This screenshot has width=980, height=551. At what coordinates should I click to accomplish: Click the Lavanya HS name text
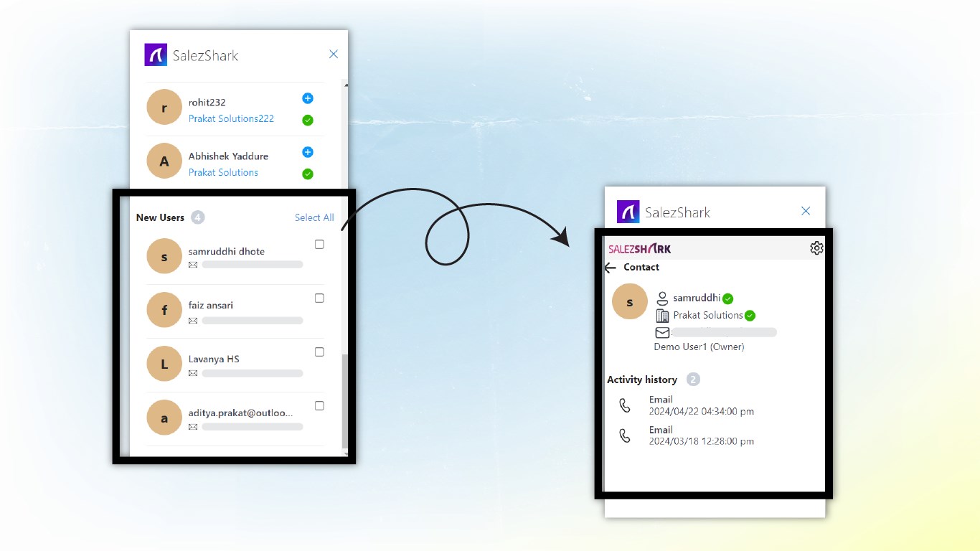click(214, 359)
